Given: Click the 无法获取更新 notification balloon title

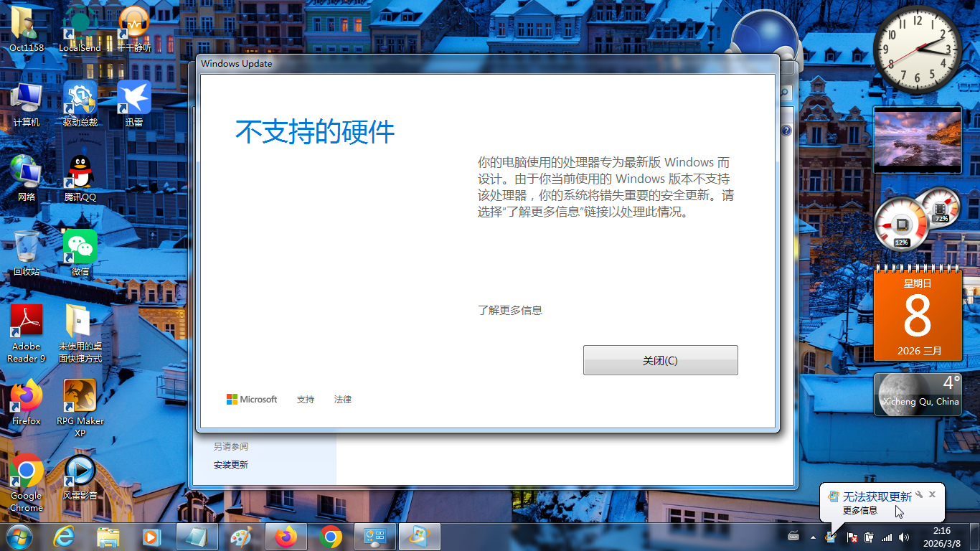Looking at the screenshot, I should 877,496.
